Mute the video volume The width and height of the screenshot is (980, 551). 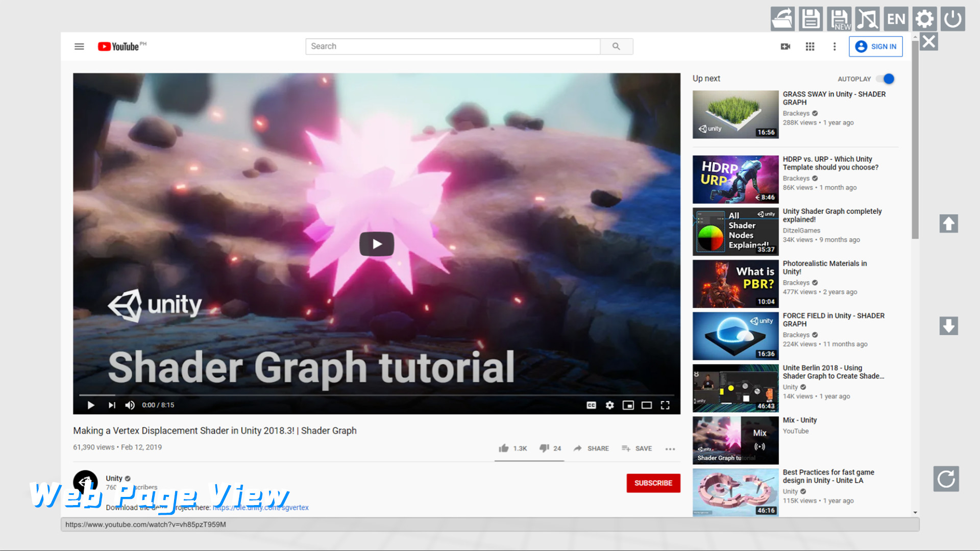[130, 405]
